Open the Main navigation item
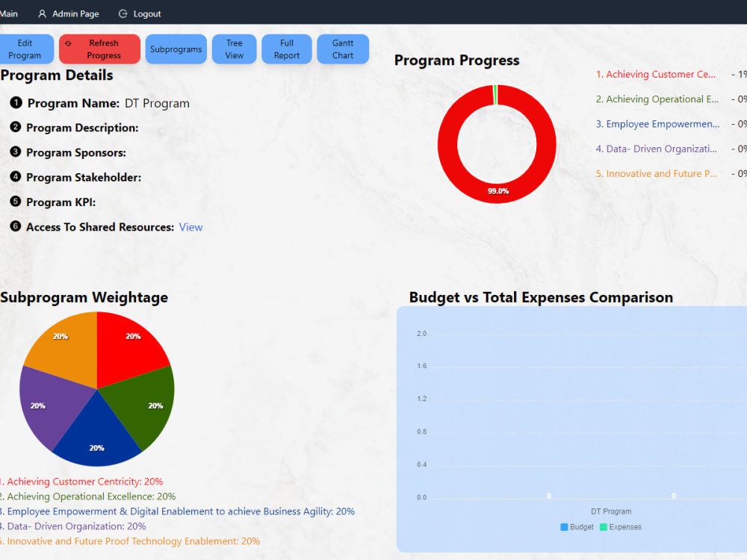Viewport: 747px width, 560px height. click(8, 13)
